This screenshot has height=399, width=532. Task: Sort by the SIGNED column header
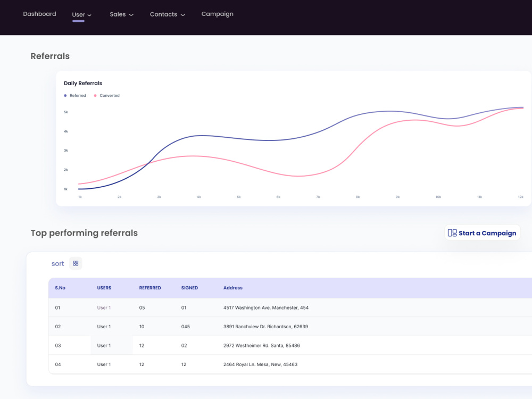pos(189,288)
